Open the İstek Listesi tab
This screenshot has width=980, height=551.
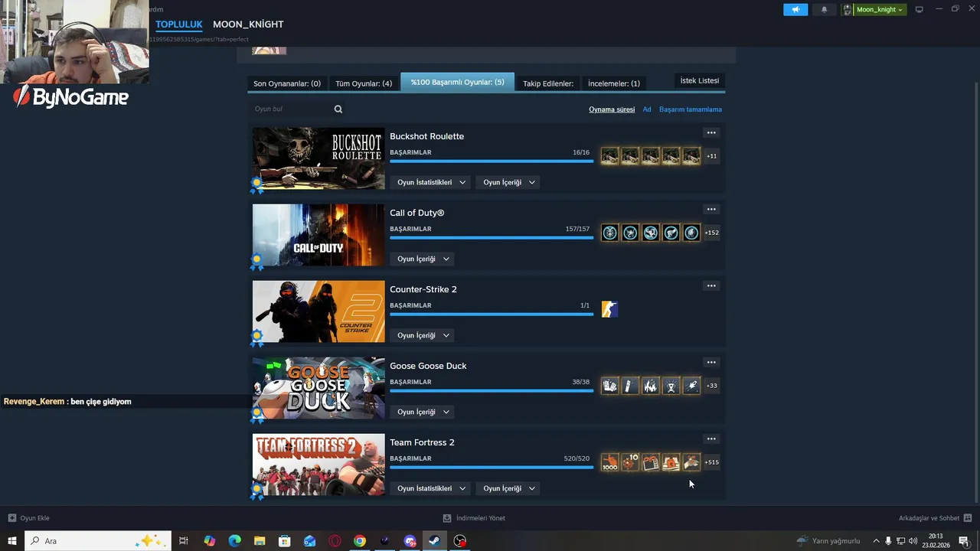700,80
